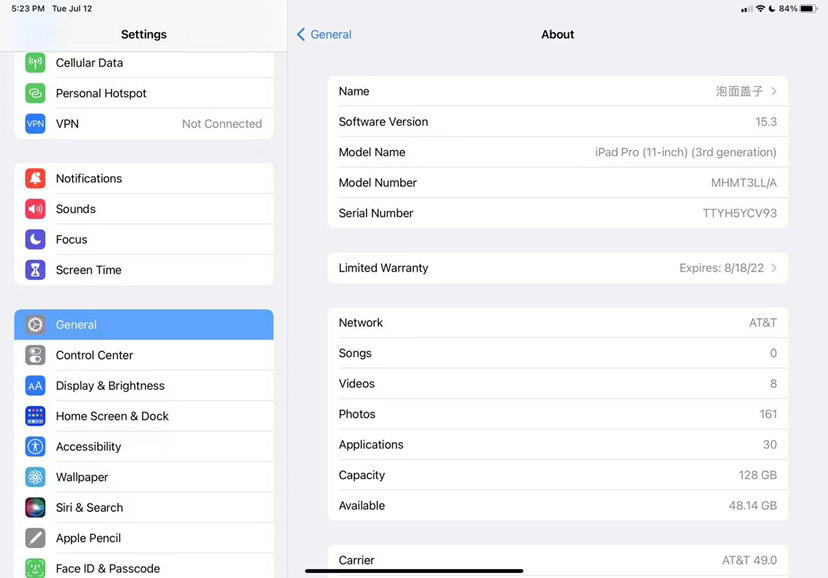Tap the blue VPN icon

click(35, 124)
